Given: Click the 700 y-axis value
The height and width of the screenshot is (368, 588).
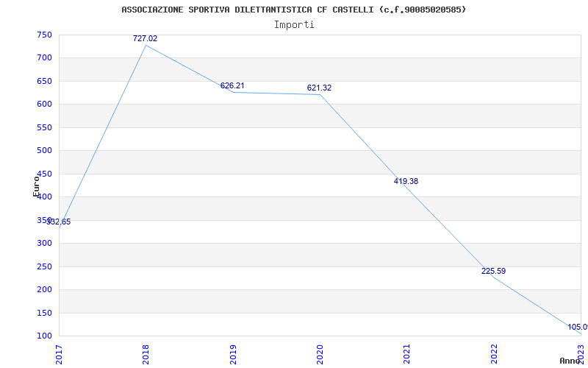Looking at the screenshot, I should click(44, 58).
